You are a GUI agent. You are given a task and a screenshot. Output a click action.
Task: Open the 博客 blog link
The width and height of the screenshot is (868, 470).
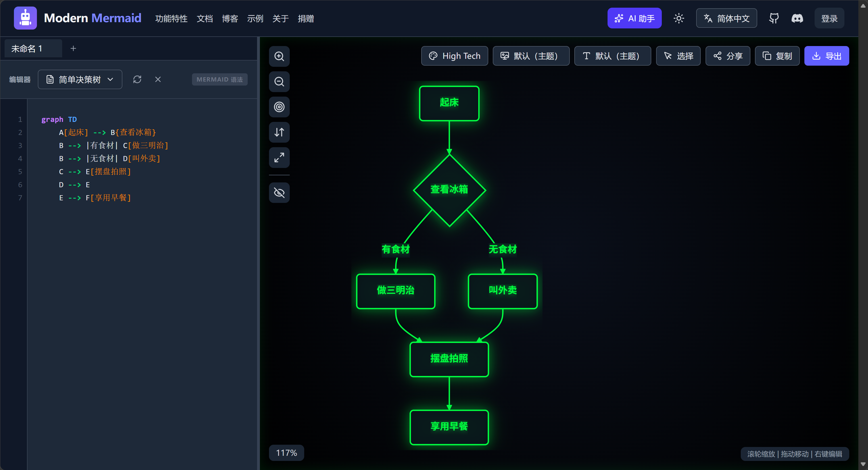point(230,18)
